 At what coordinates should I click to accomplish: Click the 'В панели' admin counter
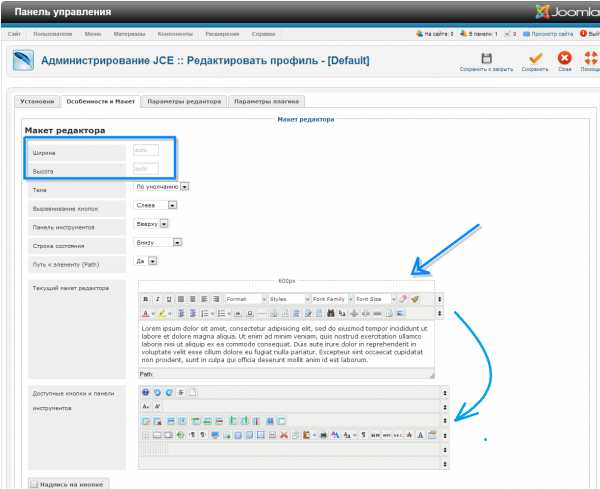click(x=479, y=34)
